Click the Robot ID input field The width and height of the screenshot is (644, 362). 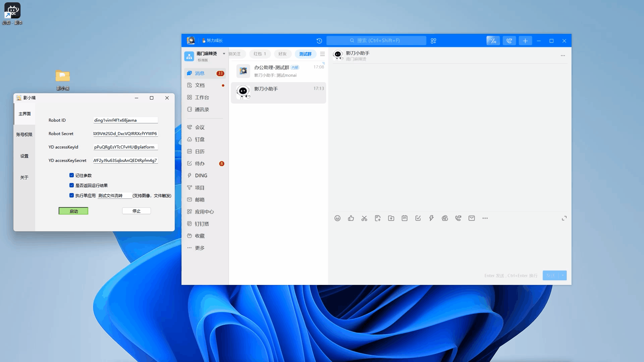point(125,120)
